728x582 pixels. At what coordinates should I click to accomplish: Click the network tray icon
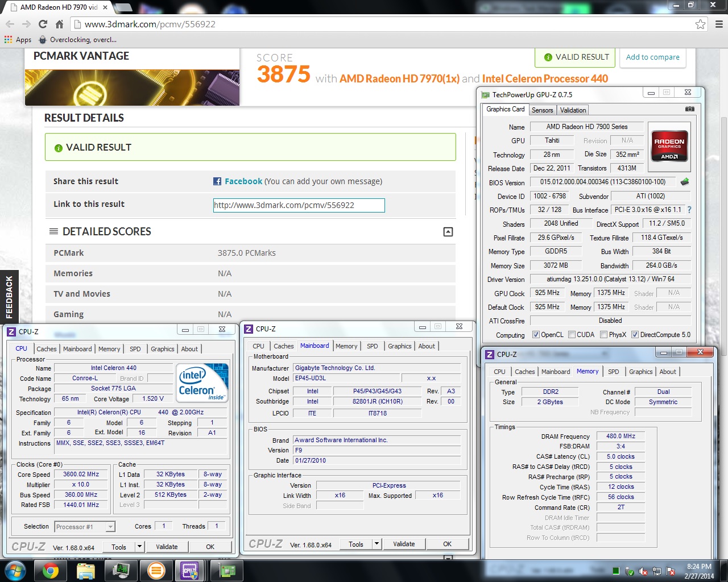pos(657,571)
